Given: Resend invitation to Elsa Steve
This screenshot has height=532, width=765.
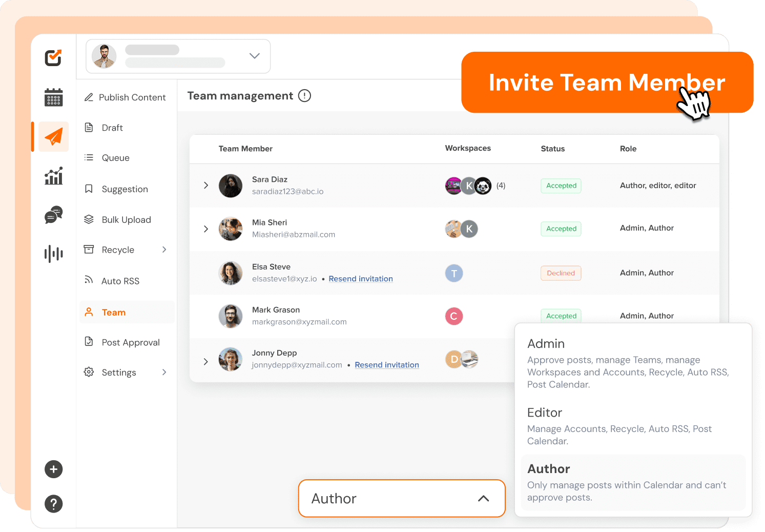Looking at the screenshot, I should (360, 278).
